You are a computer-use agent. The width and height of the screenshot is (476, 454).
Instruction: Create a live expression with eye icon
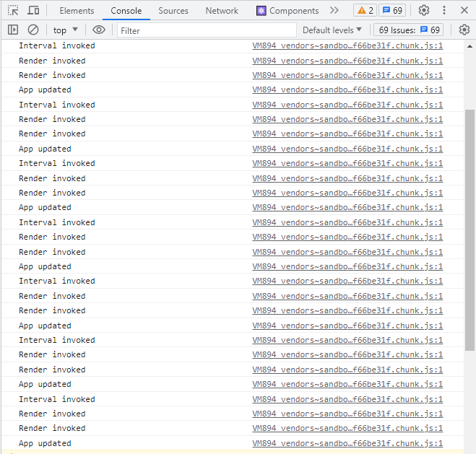99,30
